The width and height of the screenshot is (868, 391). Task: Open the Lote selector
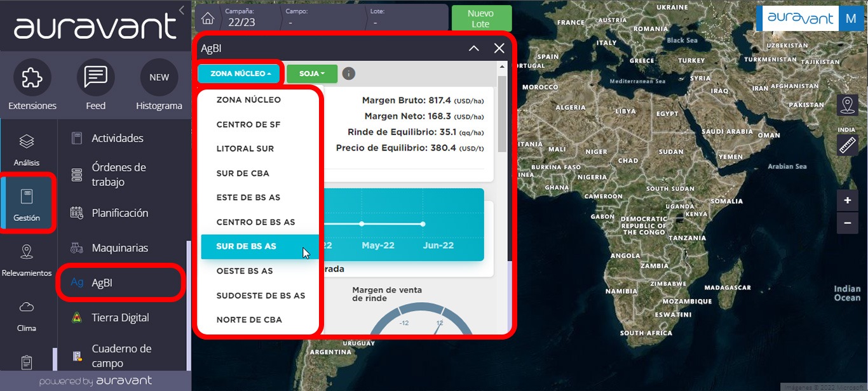coord(407,18)
